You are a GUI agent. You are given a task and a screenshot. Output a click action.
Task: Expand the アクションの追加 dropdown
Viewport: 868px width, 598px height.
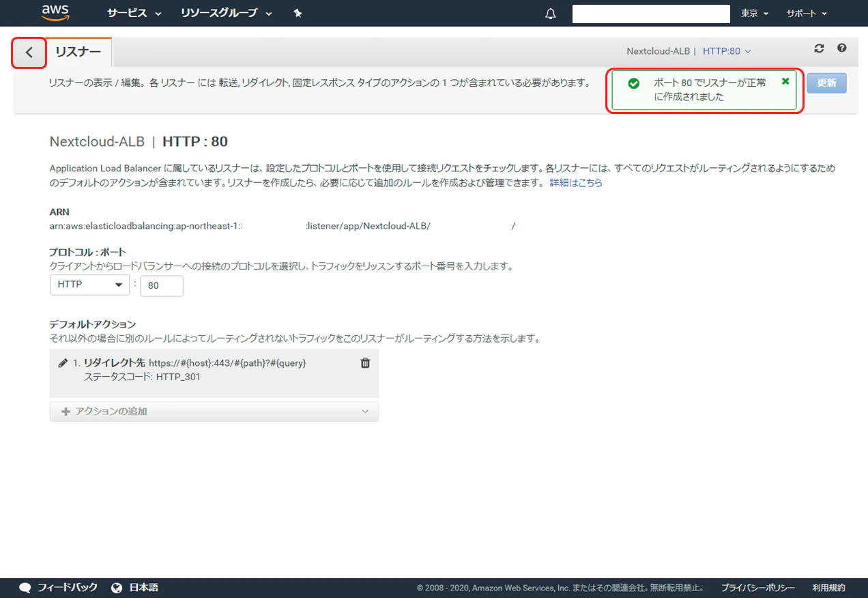click(x=214, y=412)
